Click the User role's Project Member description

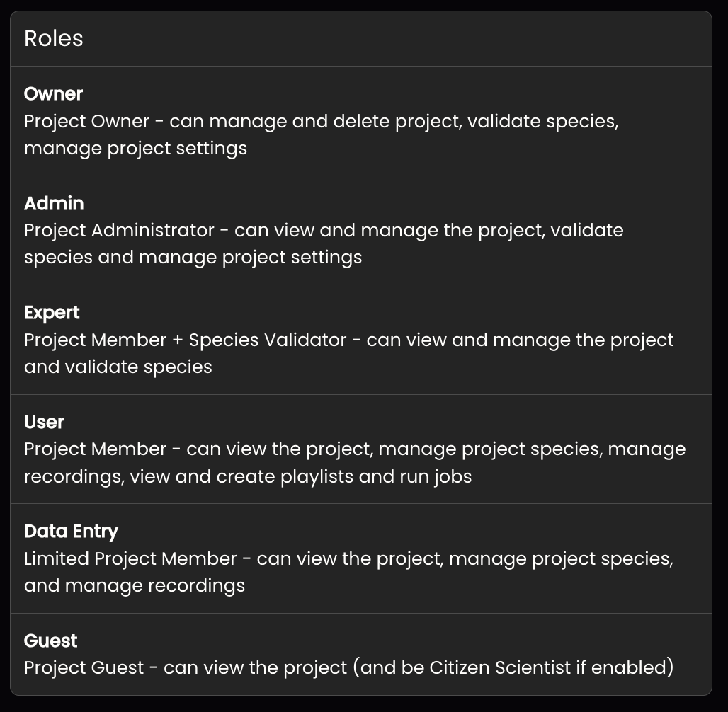[x=355, y=463]
